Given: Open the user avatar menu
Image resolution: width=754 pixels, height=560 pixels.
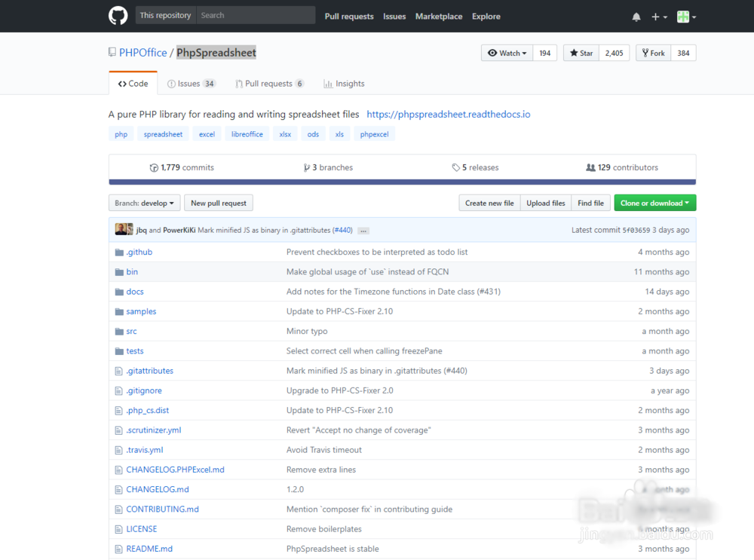Looking at the screenshot, I should (686, 17).
